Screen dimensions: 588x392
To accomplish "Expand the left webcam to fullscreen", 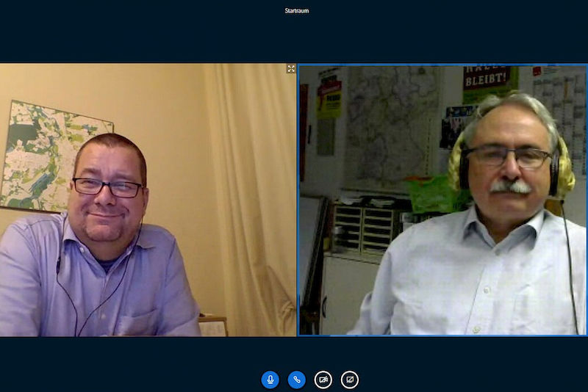I will point(291,69).
